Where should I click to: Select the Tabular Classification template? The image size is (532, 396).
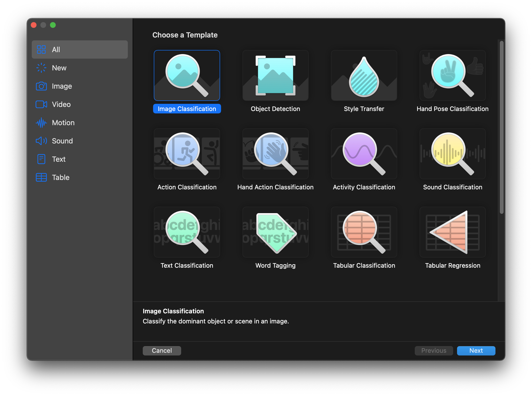[364, 232]
